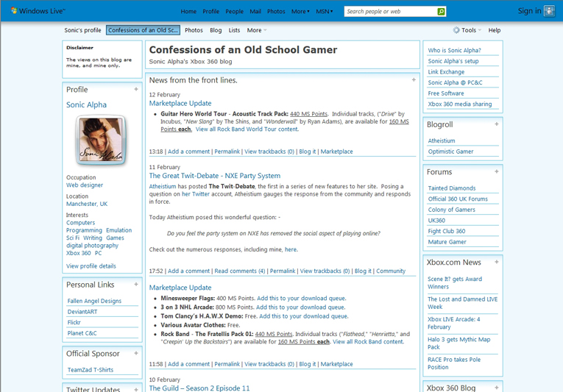The image size is (563, 392).
Task: Open the Flickr personal link
Action: click(x=74, y=322)
